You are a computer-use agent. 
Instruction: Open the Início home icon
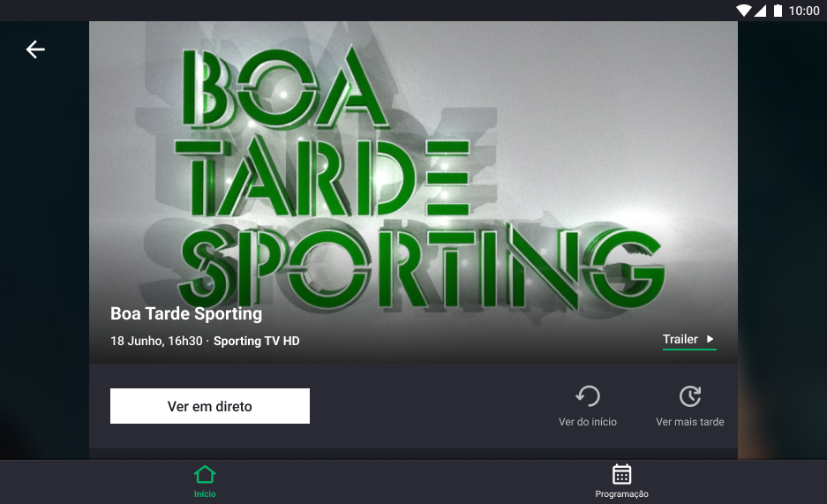(x=205, y=475)
